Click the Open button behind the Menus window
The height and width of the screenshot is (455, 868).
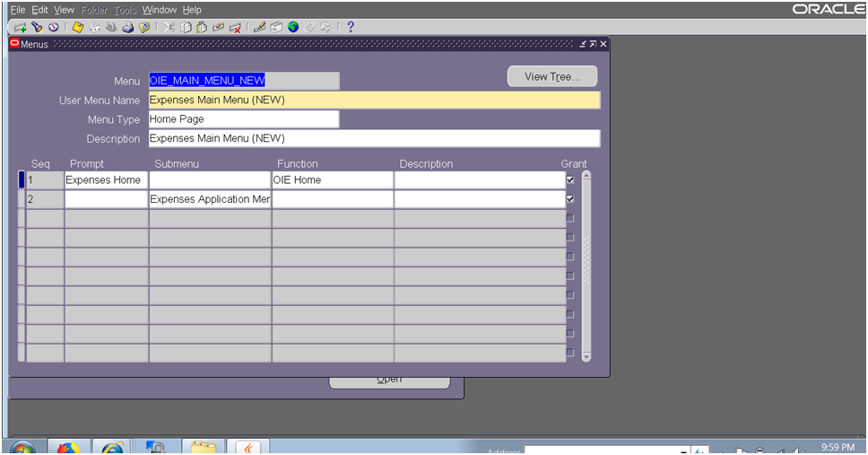click(389, 382)
